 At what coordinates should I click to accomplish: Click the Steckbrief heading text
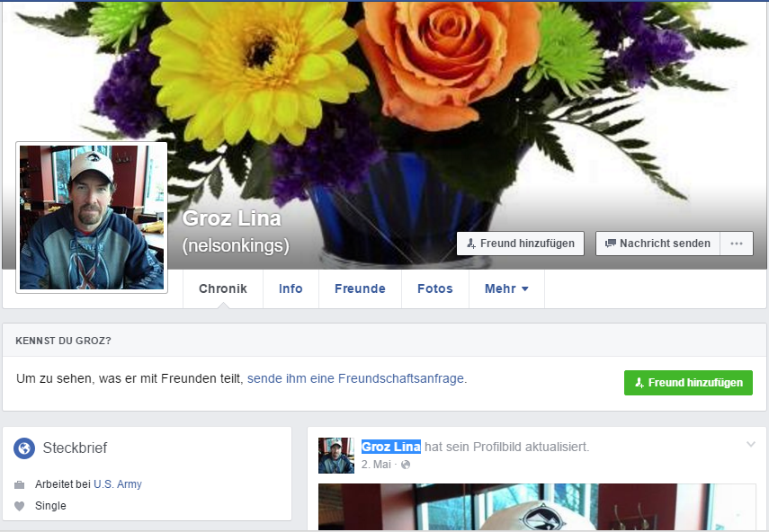point(75,448)
